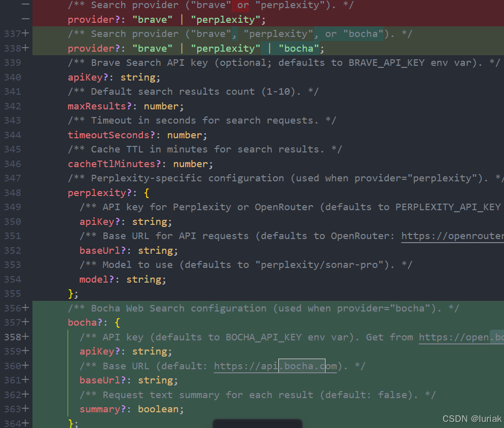This screenshot has height=428, width=504.
Task: Click removed line provider "brave" | "perplexity"
Action: coord(166,20)
